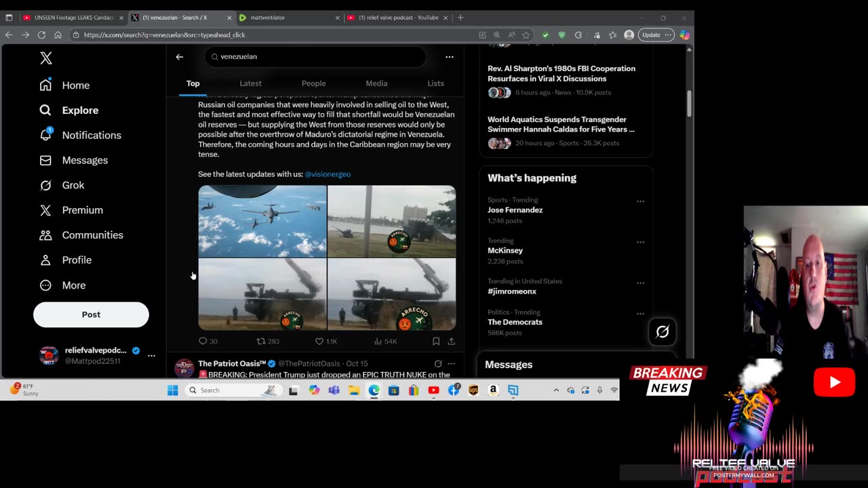
Task: Open a new browser tab
Action: coord(460,18)
